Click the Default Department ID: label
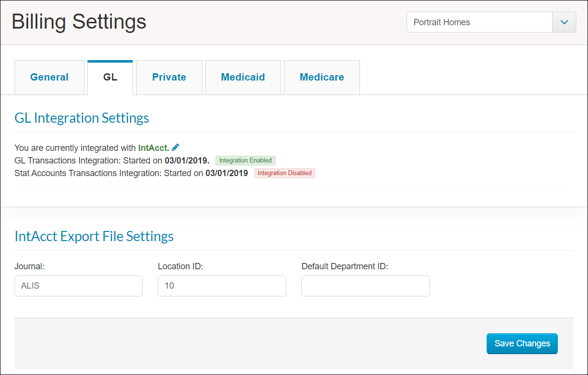 (345, 266)
